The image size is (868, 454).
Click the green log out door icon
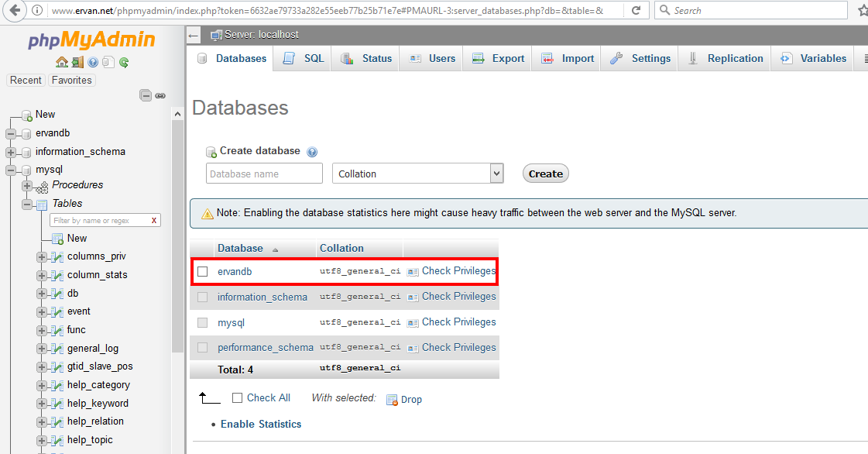pos(77,62)
